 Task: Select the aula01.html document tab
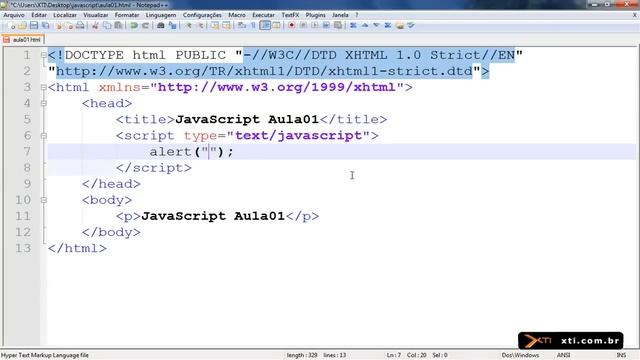click(x=23, y=40)
